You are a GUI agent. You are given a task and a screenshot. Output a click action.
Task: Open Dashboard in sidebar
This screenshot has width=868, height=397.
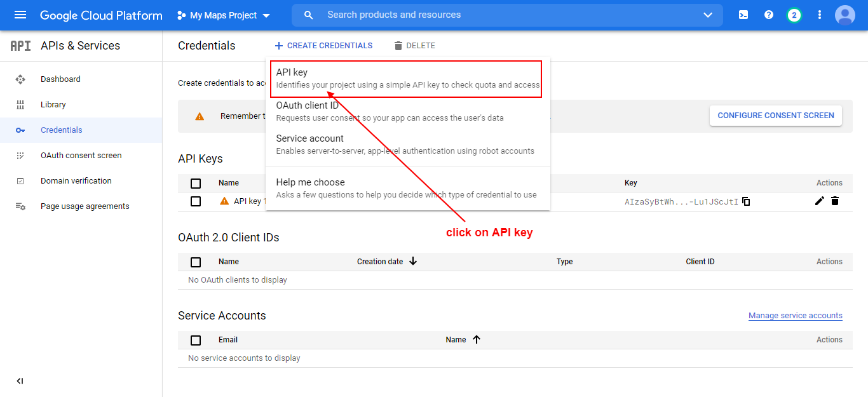point(60,79)
